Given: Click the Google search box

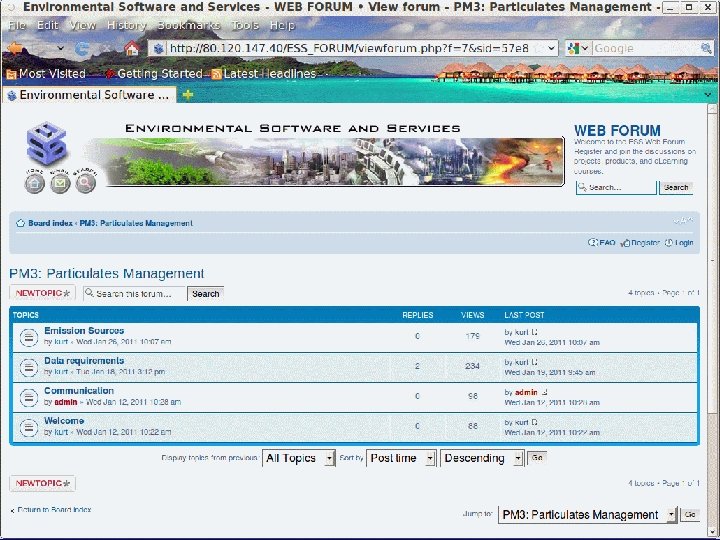Looking at the screenshot, I should 646,48.
